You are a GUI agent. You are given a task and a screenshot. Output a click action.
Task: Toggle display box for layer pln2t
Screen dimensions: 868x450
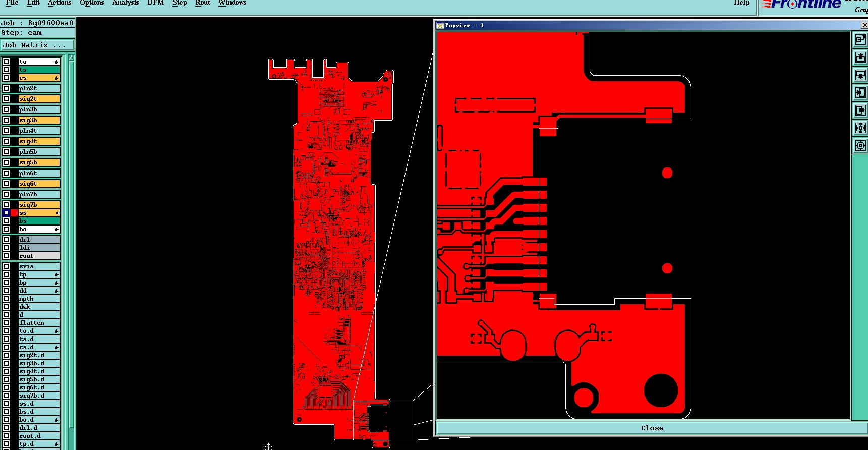[x=6, y=88]
